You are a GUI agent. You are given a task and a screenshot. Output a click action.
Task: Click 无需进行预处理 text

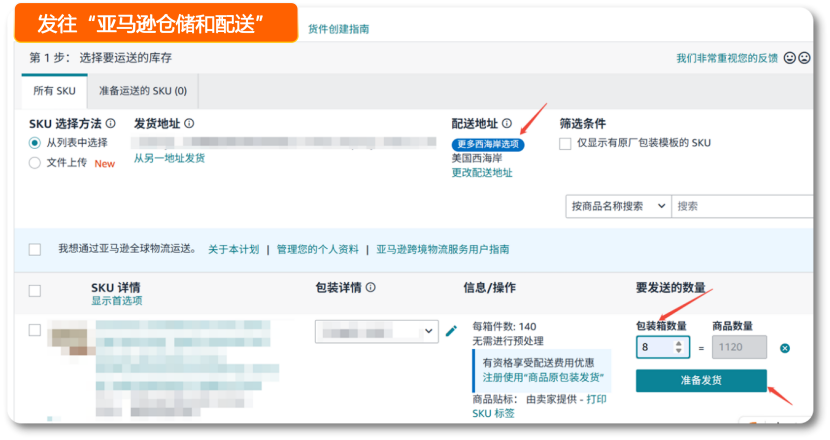tap(508, 341)
